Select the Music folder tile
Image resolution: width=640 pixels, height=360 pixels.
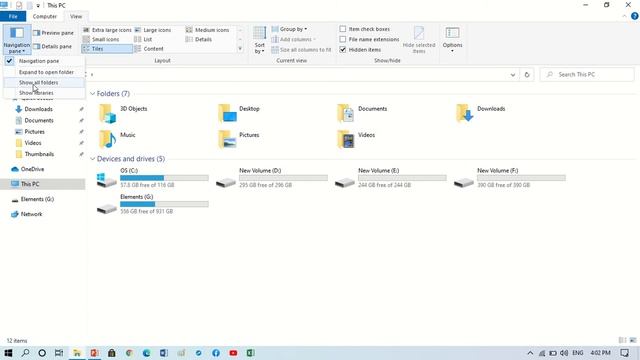point(117,139)
